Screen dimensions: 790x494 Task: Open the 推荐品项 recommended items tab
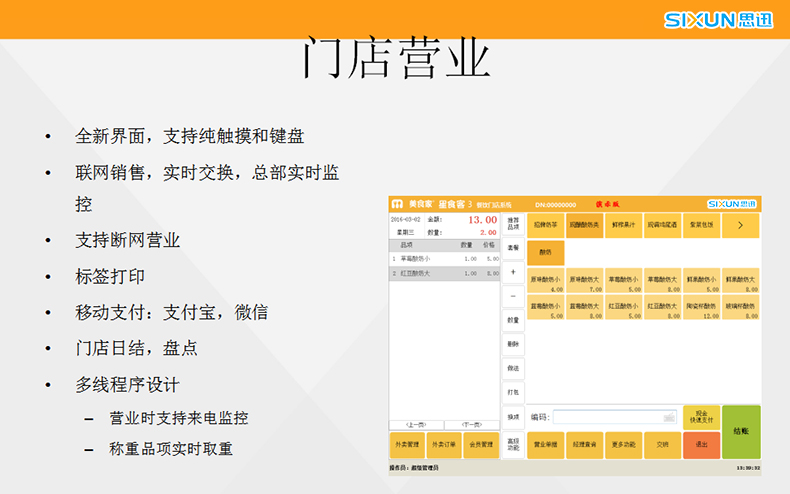pyautogui.click(x=513, y=223)
